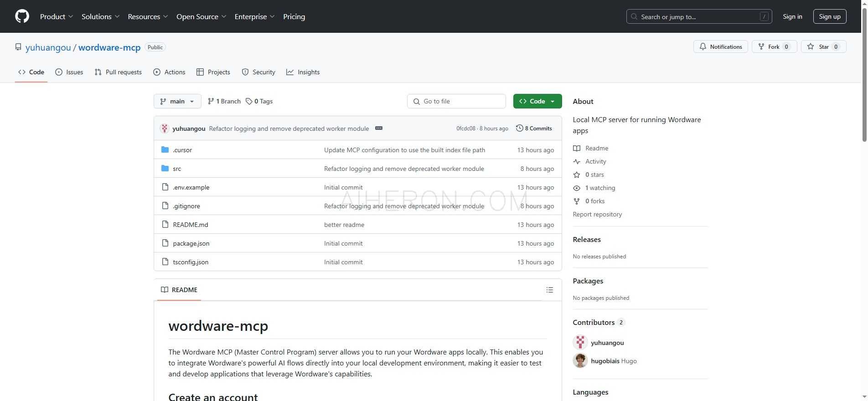Click the Notifications bell button
The width and height of the screenshot is (868, 401).
(720, 46)
